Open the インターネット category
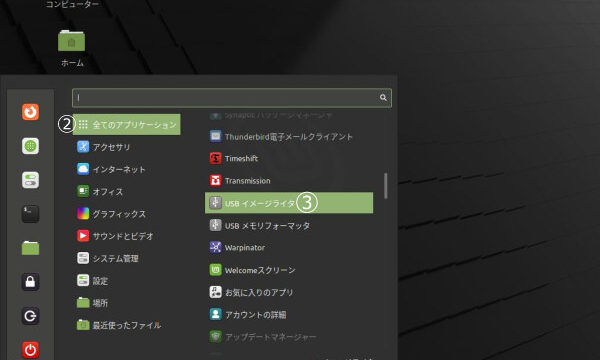 tap(127, 169)
